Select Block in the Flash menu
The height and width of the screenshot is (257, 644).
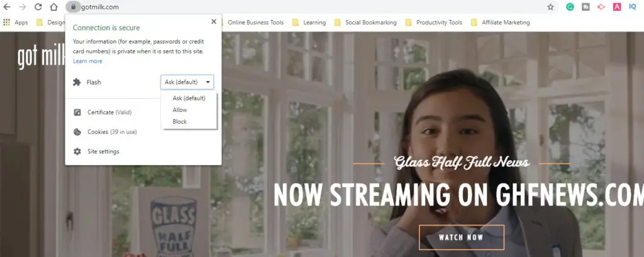(x=189, y=121)
